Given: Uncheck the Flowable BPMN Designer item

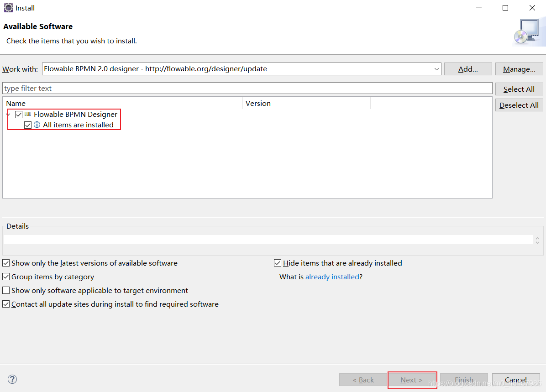Looking at the screenshot, I should [x=18, y=114].
